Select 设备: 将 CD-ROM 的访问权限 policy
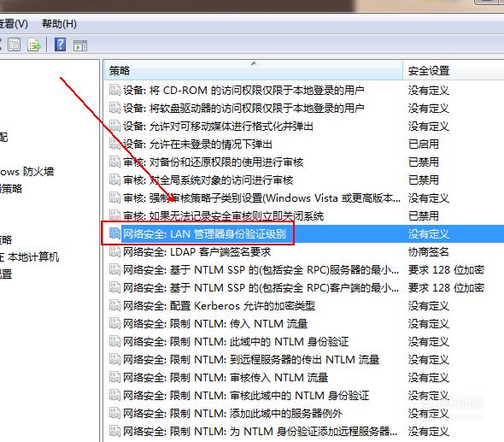 (x=243, y=90)
